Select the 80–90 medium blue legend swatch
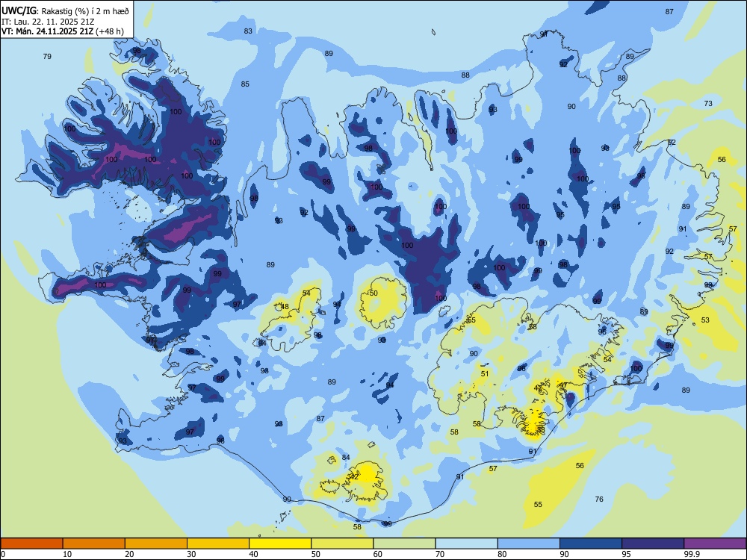Image resolution: width=747 pixels, height=560 pixels. [x=529, y=544]
